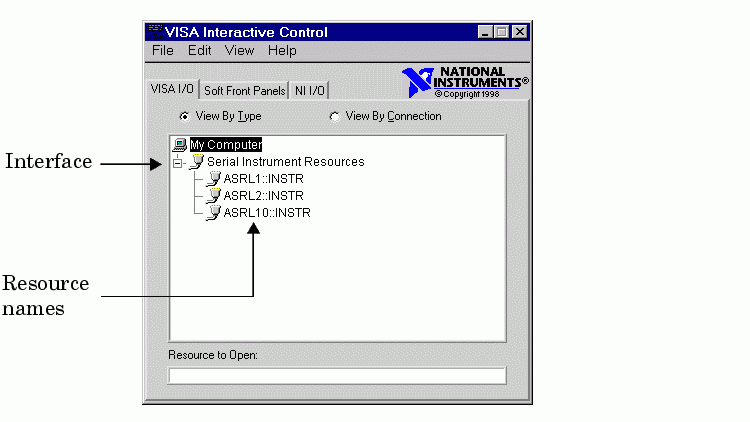
Task: Minimize the VISA Interactive Control window
Action: (485, 32)
